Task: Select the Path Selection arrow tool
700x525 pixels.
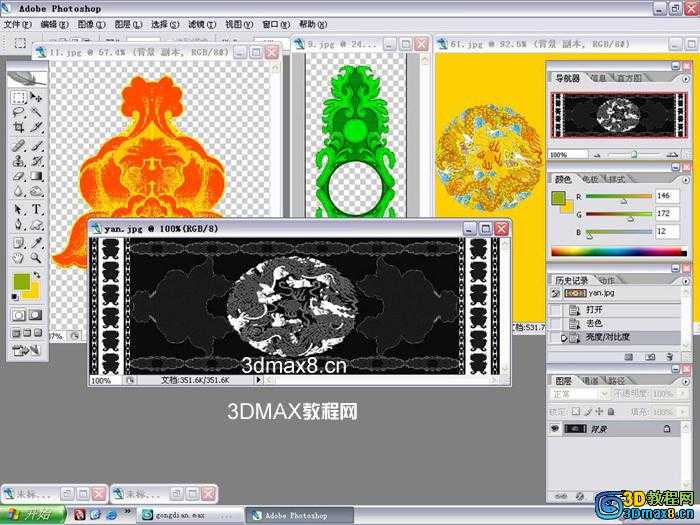Action: click(x=18, y=209)
